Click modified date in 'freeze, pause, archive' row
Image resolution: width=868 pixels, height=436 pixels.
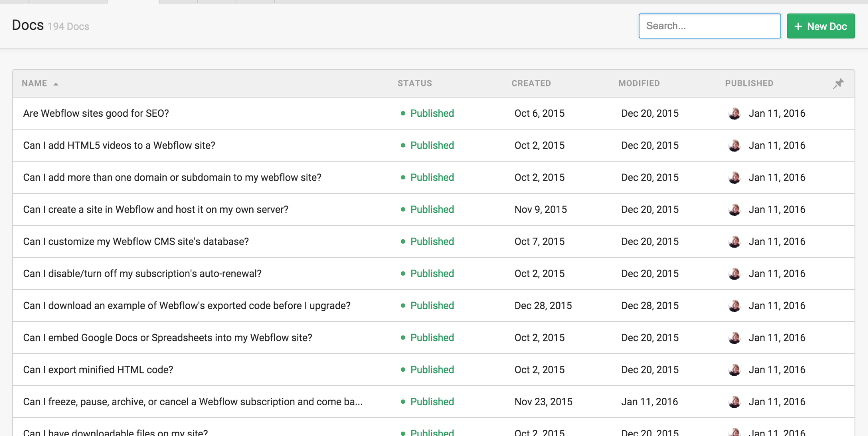point(649,402)
